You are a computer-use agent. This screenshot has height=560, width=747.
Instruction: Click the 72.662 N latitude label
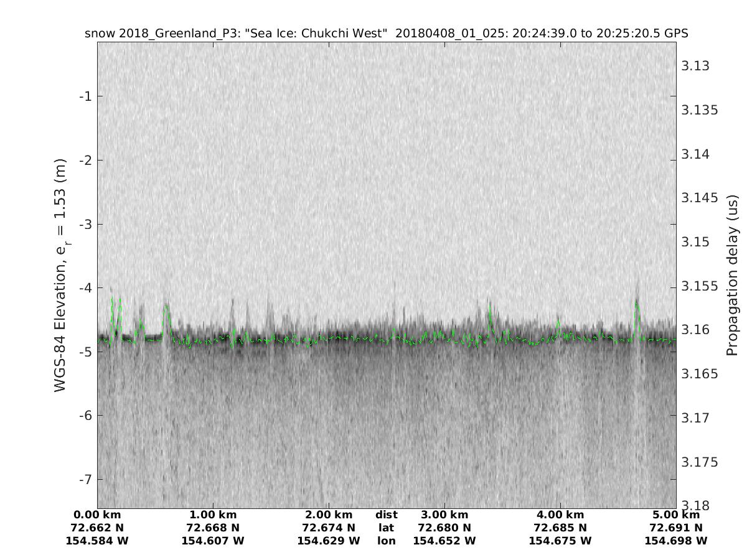coord(97,528)
